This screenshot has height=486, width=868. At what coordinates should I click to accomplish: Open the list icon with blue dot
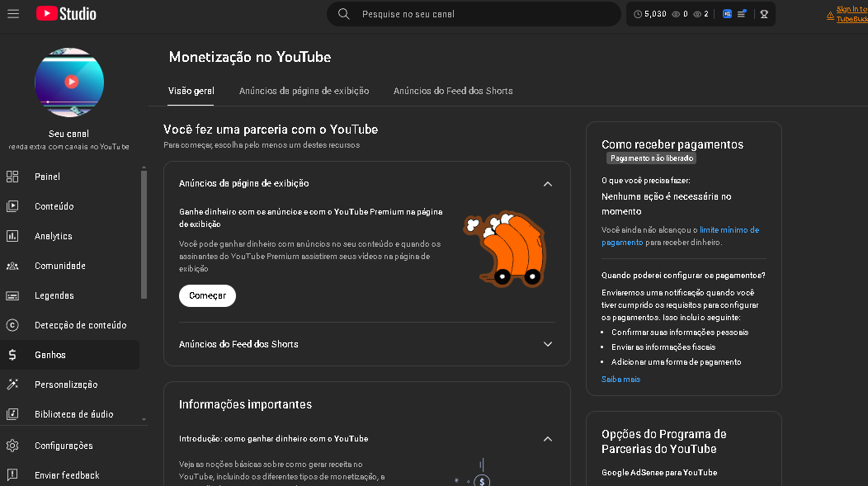[742, 14]
